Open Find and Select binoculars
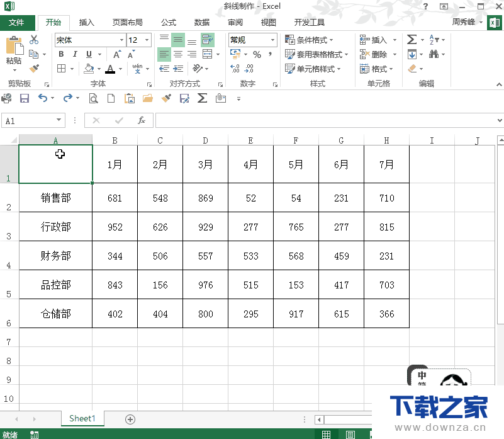This screenshot has width=504, height=439. pyautogui.click(x=434, y=54)
